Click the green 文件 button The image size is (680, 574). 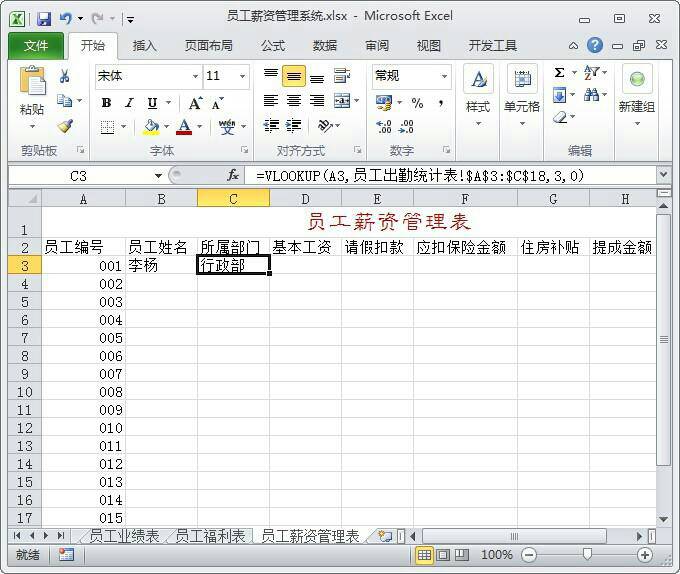[x=36, y=45]
